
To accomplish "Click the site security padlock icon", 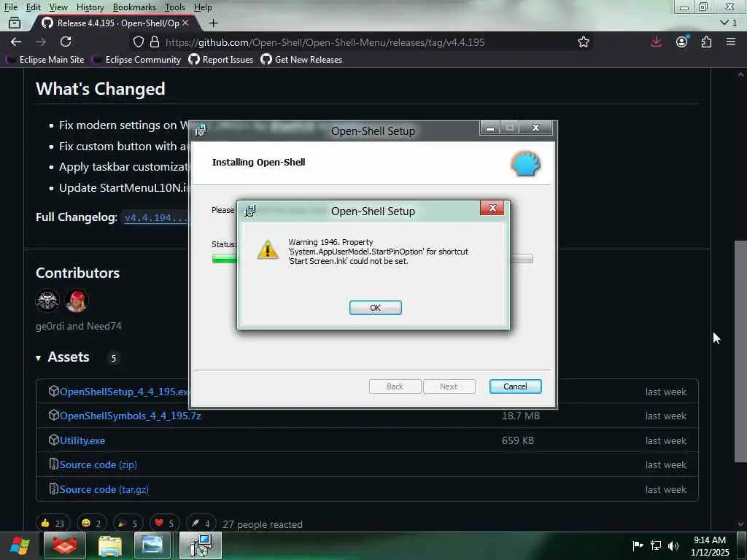I will tap(155, 42).
